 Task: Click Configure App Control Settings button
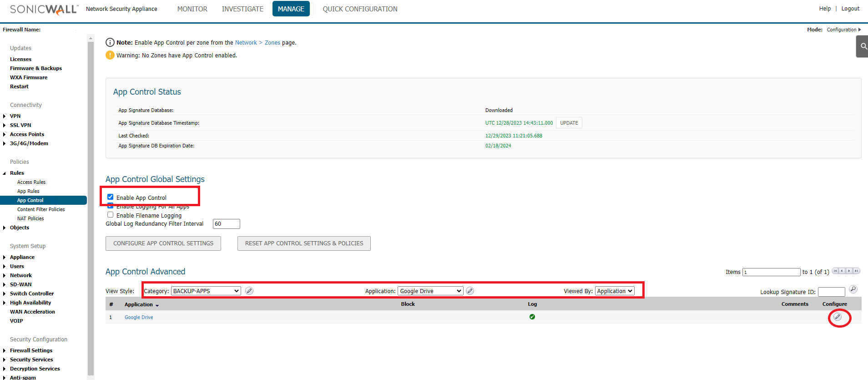[163, 243]
